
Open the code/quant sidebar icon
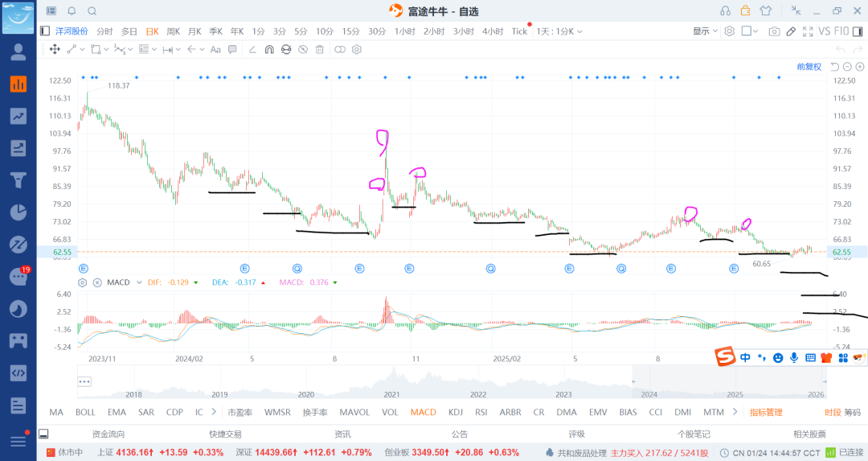[18, 373]
